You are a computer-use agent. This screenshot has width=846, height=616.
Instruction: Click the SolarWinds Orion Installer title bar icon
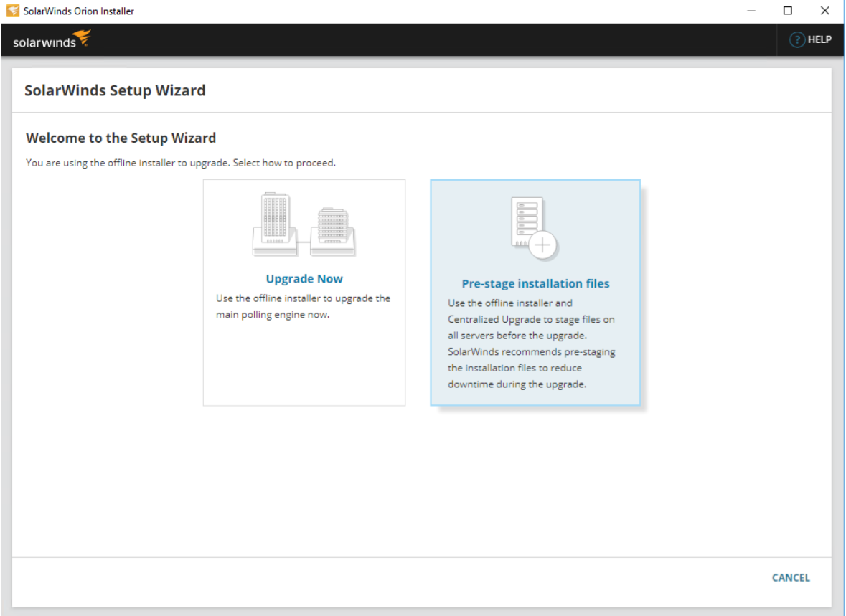tap(13, 11)
